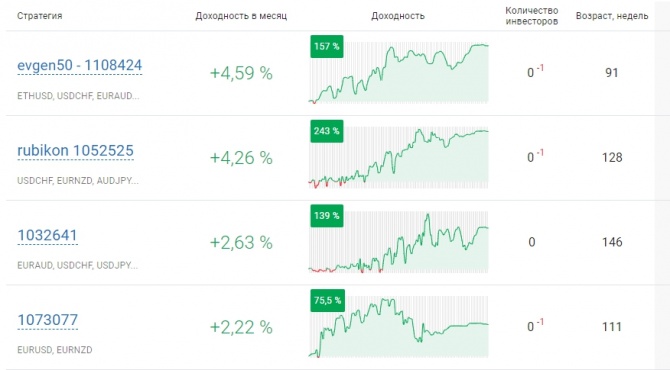The image size is (670, 370).
Task: Open the evgen50 - 1108424 strategy link
Action: pyautogui.click(x=79, y=65)
